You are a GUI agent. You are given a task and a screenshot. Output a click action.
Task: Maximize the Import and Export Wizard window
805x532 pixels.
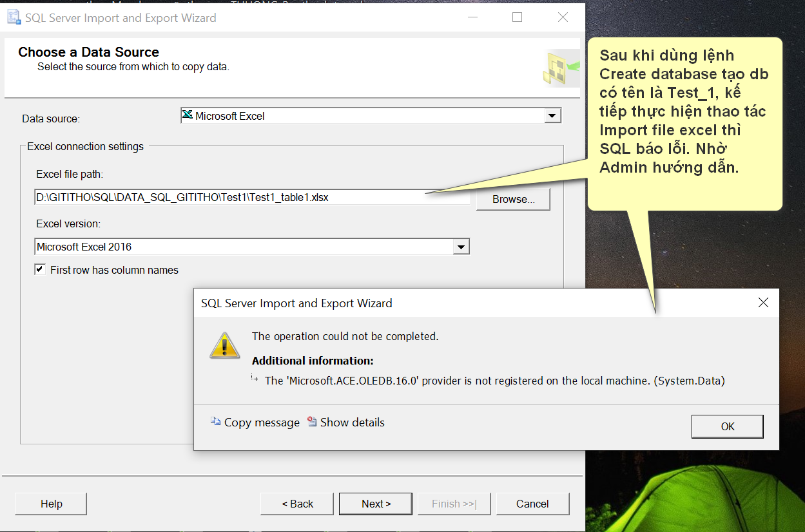517,17
